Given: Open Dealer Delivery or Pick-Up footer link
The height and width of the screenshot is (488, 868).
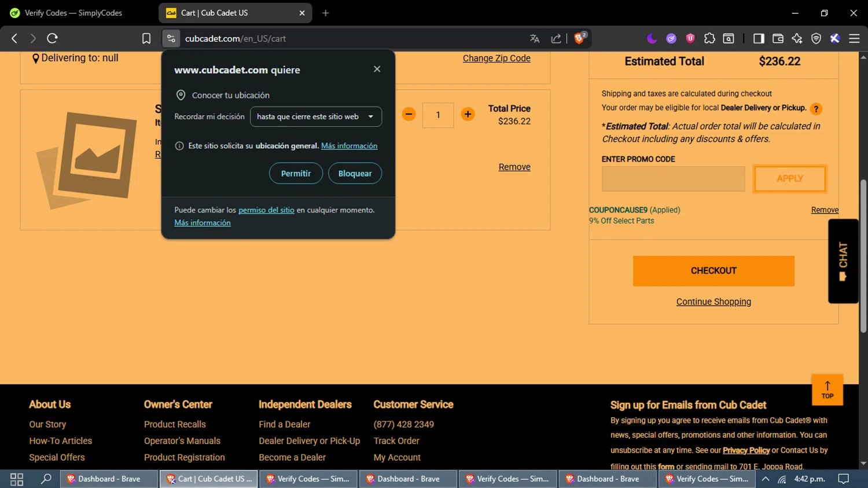Looking at the screenshot, I should click(x=310, y=441).
